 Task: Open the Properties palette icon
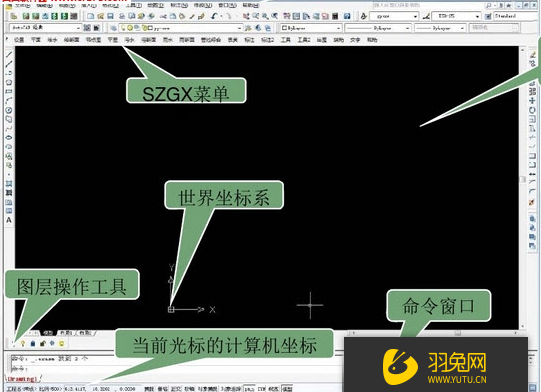pos(286,16)
